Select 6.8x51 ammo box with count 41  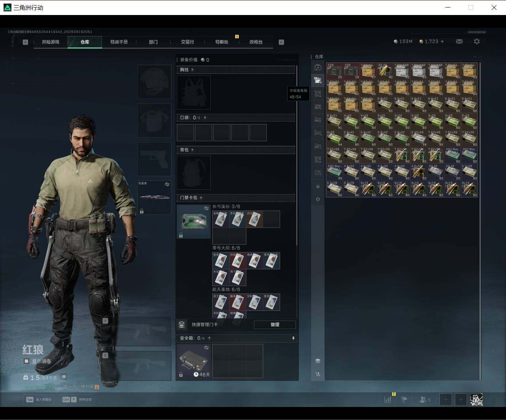pos(334,121)
